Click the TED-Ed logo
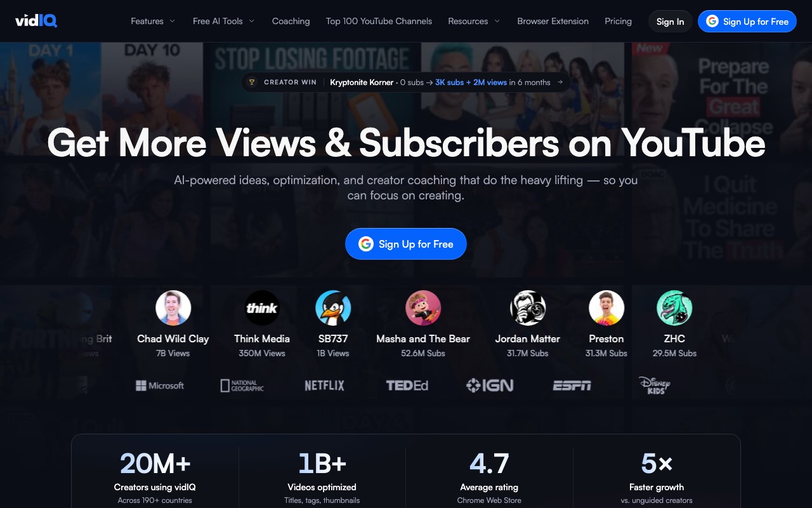Image resolution: width=812 pixels, height=508 pixels. coord(407,385)
